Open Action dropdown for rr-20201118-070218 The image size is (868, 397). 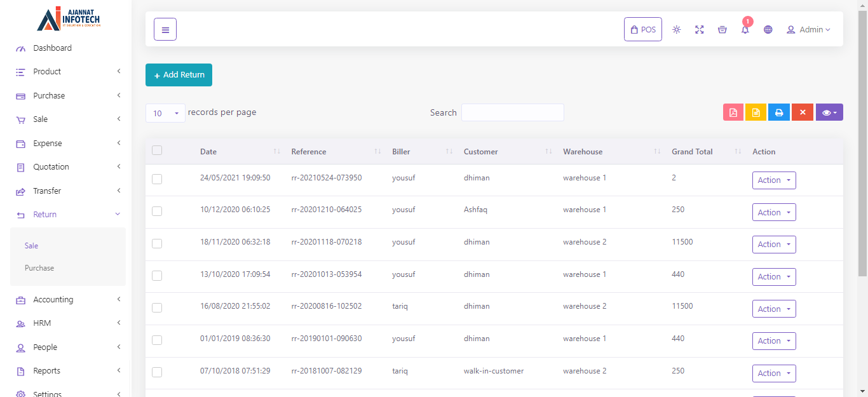(774, 245)
